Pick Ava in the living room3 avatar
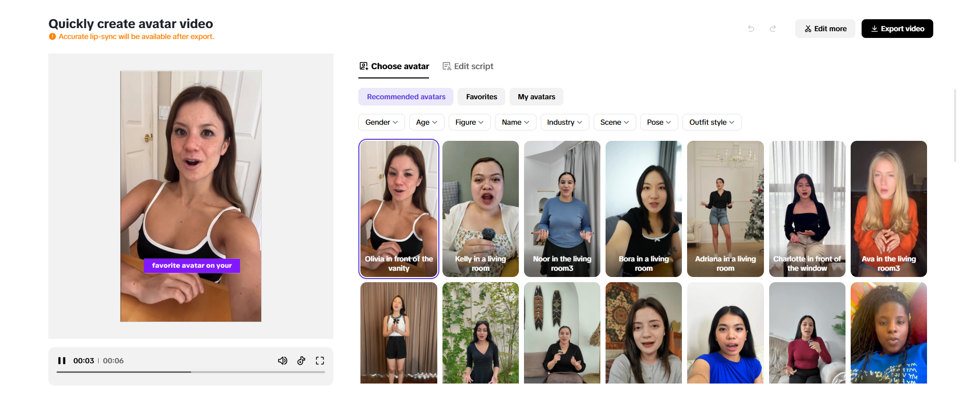The width and height of the screenshot is (980, 396). tap(888, 208)
